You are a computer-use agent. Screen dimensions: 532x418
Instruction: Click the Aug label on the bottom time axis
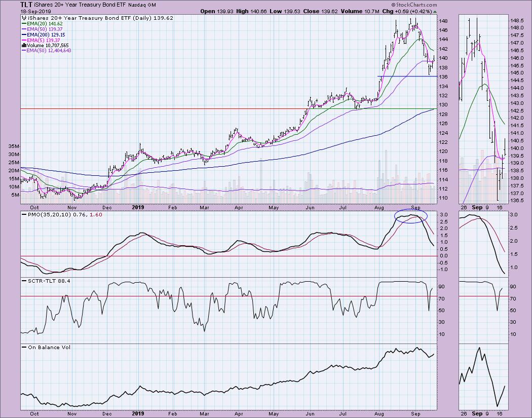click(x=379, y=413)
